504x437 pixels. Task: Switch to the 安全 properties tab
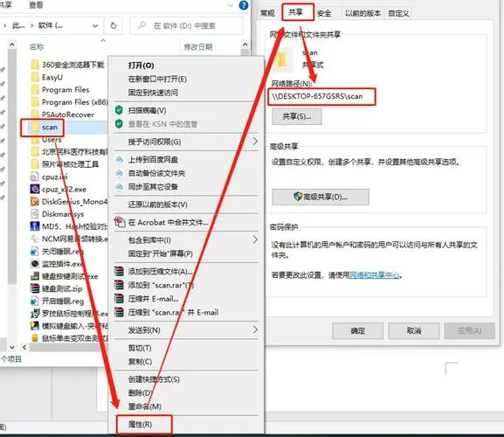324,13
